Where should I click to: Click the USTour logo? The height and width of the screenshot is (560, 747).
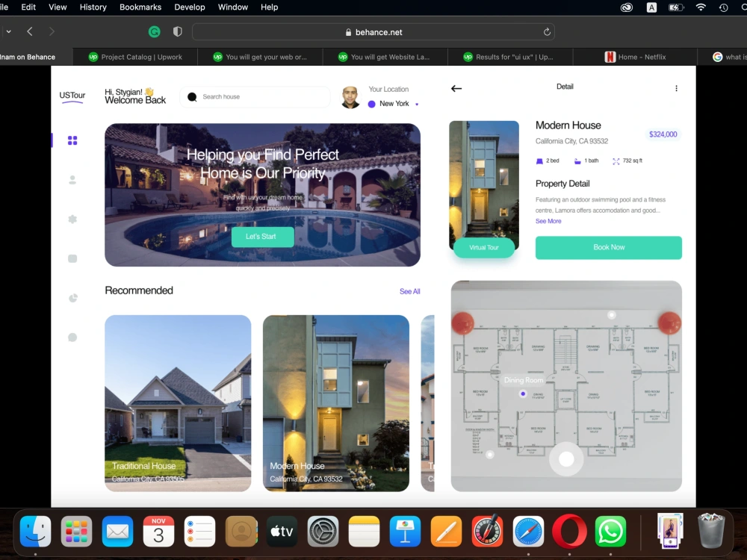click(72, 96)
